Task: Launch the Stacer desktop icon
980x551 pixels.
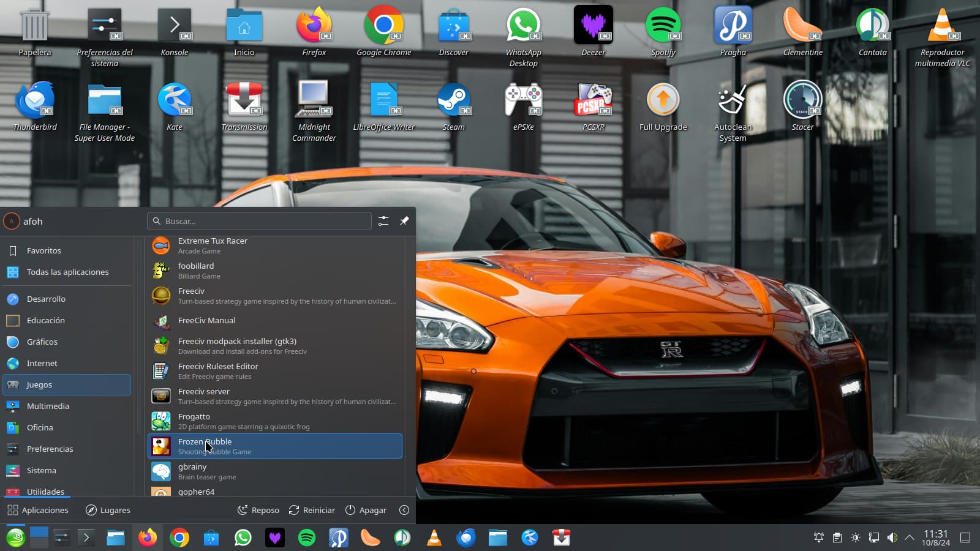Action: [802, 101]
